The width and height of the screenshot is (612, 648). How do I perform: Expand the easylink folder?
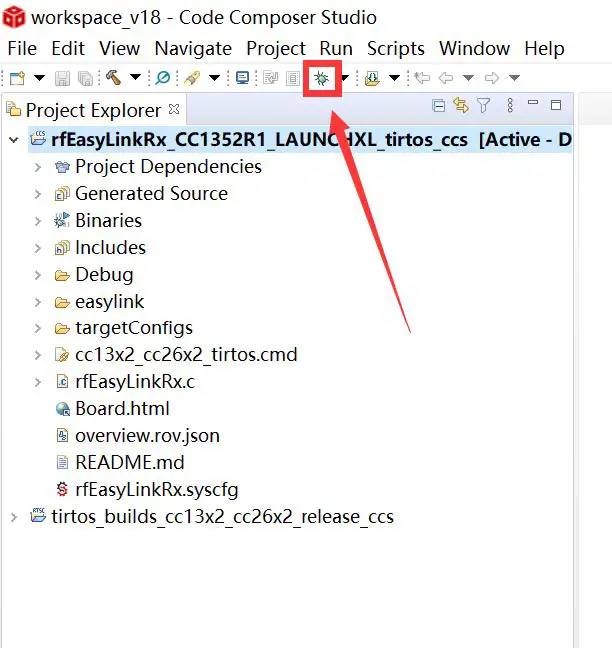click(x=38, y=302)
